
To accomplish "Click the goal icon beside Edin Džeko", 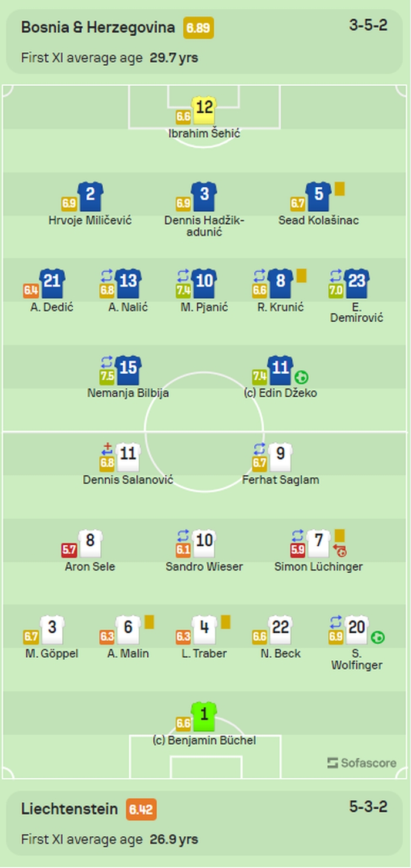I will (302, 377).
